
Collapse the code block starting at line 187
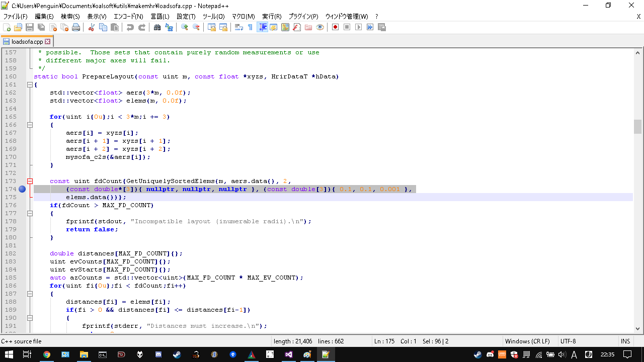pos(29,294)
